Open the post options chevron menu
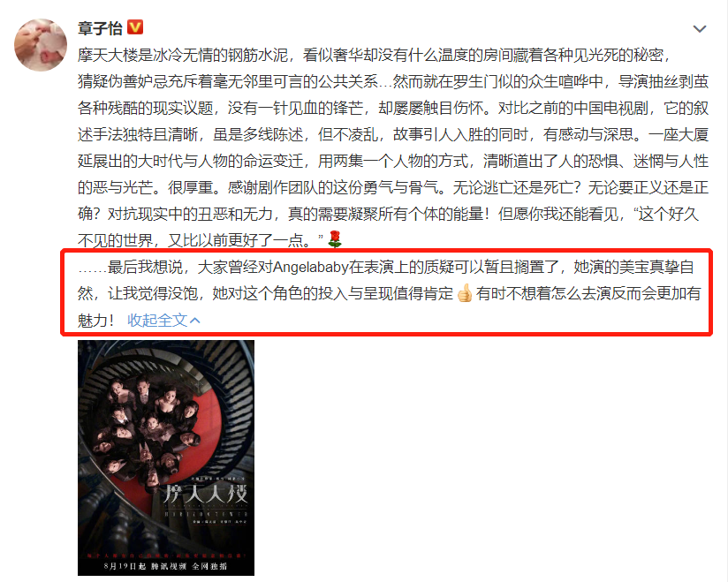This screenshot has height=582, width=728. click(700, 29)
